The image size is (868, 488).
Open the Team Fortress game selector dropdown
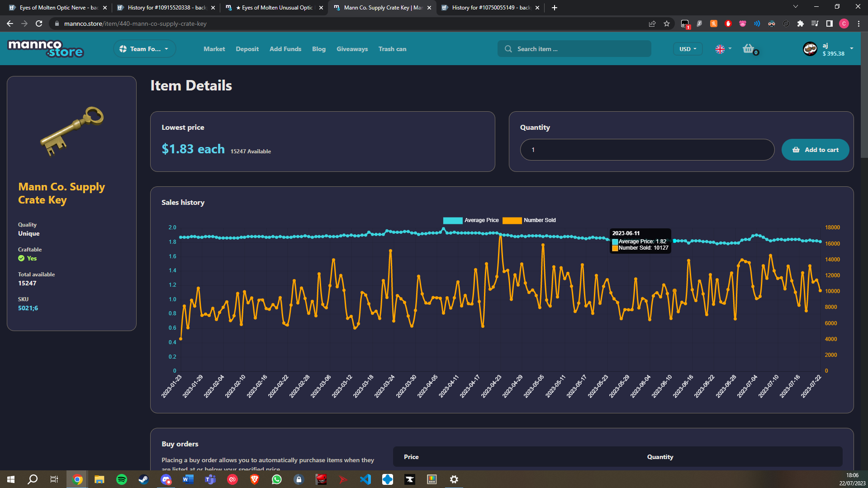(x=144, y=49)
